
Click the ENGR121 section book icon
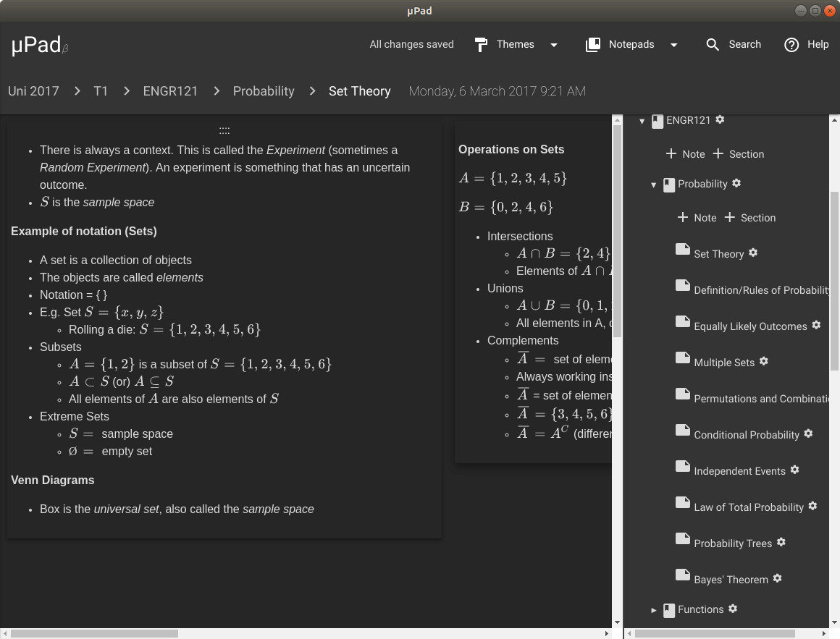point(658,121)
